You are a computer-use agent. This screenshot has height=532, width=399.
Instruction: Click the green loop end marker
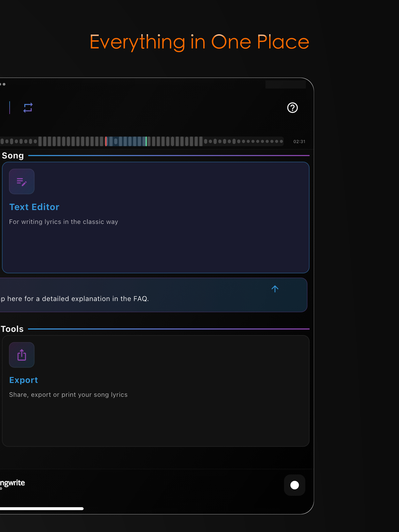146,141
